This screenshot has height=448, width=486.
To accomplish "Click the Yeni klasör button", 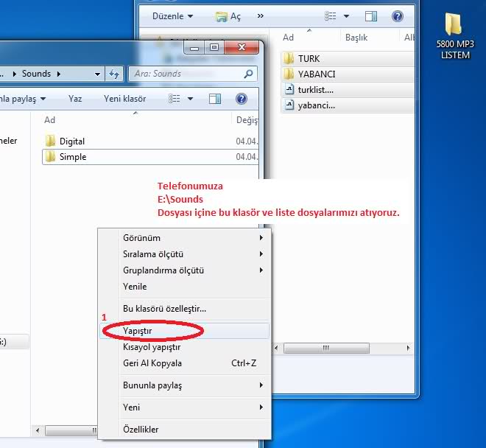I will pyautogui.click(x=124, y=99).
